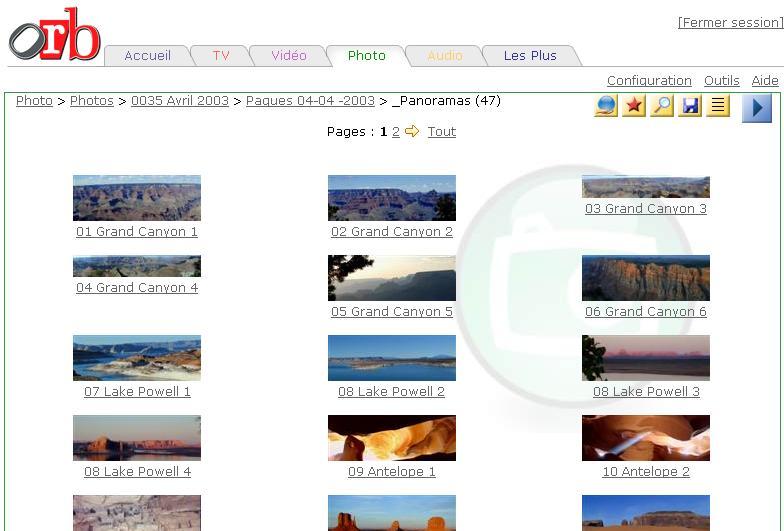Switch to the Vidéo tab
The width and height of the screenshot is (784, 531).
tap(288, 56)
